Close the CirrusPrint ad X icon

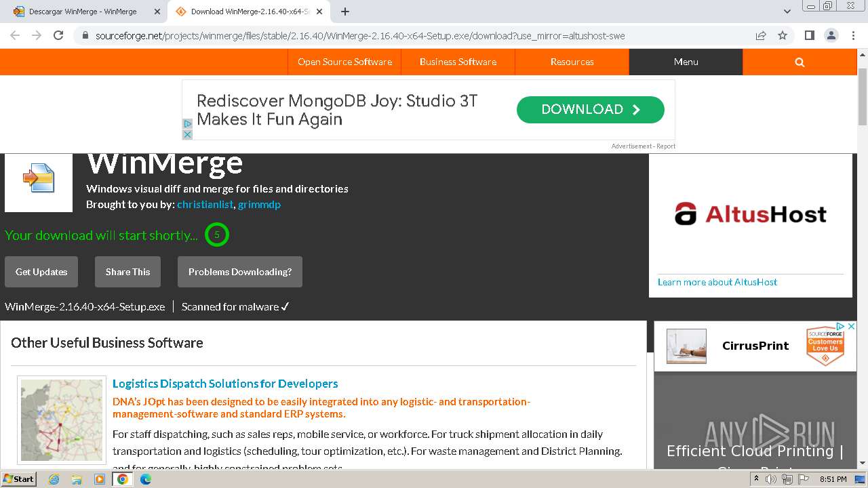851,327
